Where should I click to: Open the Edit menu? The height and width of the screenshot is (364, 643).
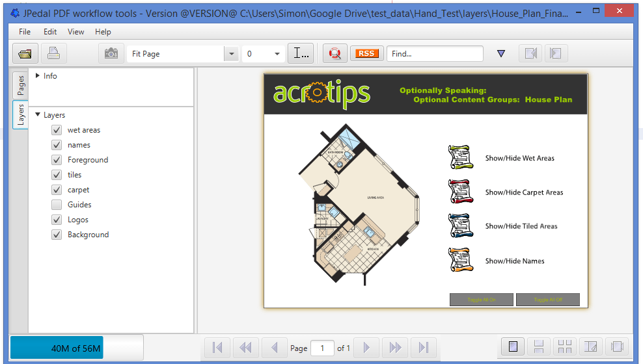(x=50, y=32)
